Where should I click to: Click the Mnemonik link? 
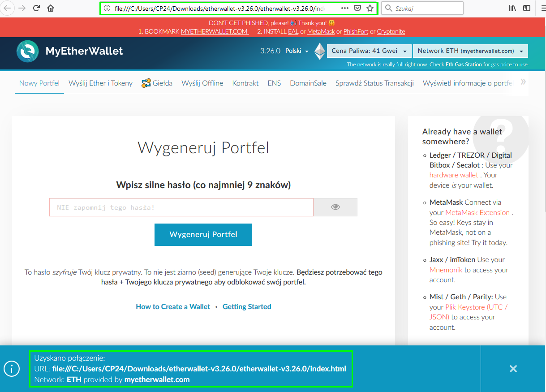(x=446, y=270)
